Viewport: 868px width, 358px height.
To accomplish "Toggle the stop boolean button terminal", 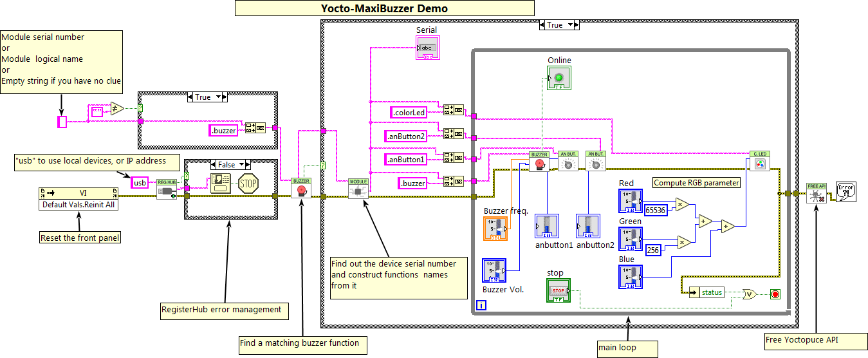I will coord(559,290).
